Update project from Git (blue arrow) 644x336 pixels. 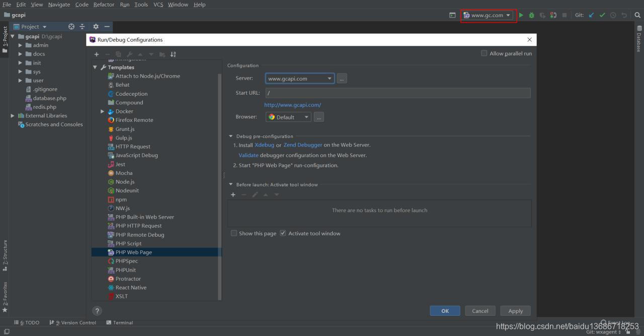point(591,15)
